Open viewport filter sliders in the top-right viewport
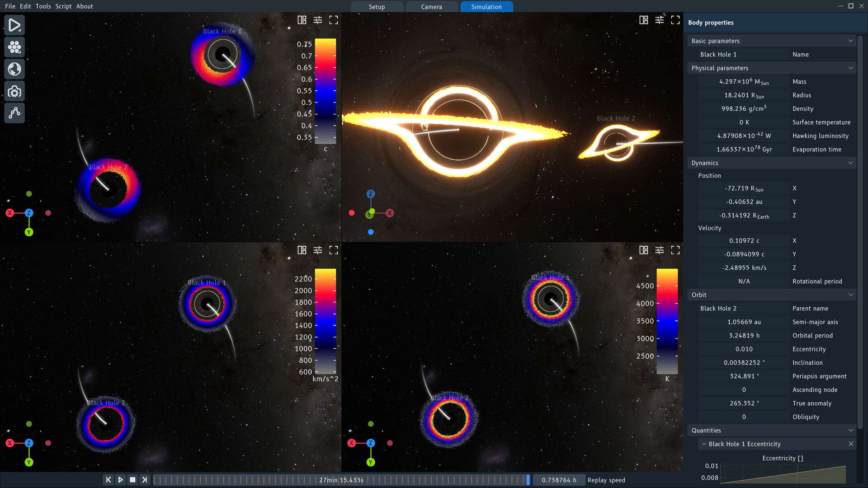Viewport: 868px width, 488px height. (660, 20)
